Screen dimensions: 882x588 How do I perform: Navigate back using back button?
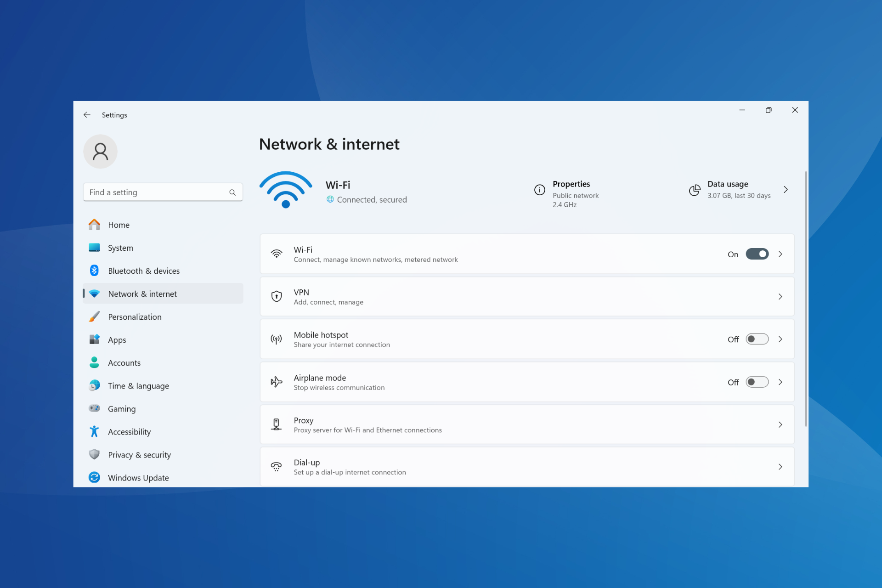coord(88,114)
